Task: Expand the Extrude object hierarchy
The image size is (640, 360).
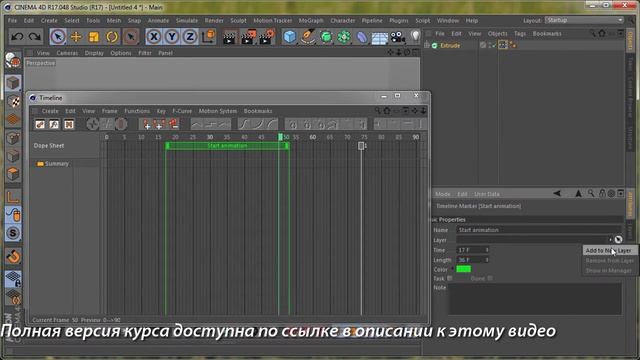Action: point(427,45)
